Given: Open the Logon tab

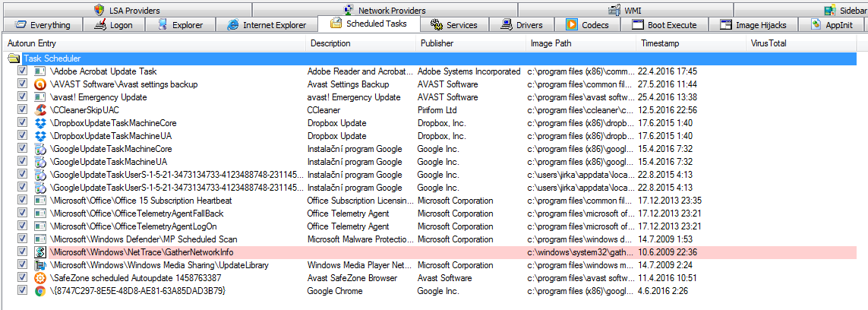Looking at the screenshot, I should click(x=115, y=25).
